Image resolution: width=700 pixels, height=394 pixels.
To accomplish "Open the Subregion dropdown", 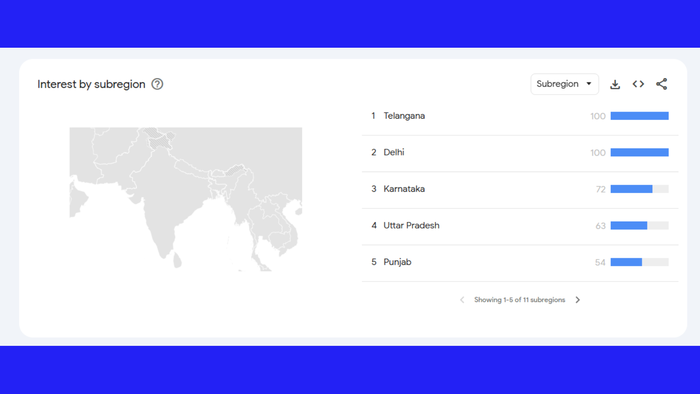I will 564,84.
